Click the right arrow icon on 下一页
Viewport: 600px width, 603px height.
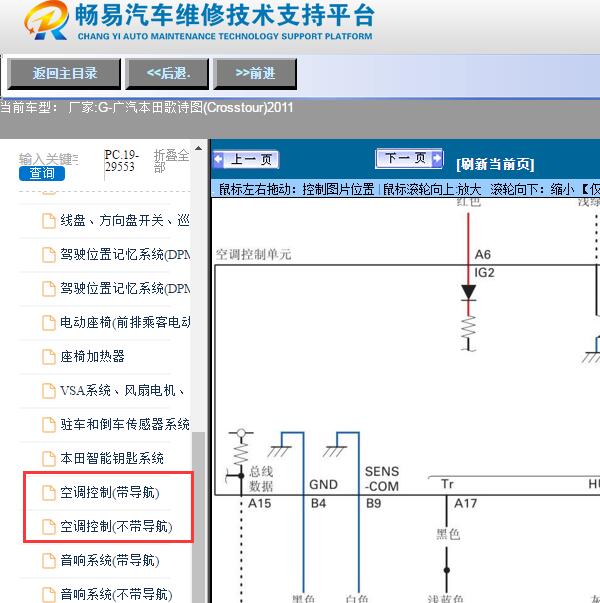(437, 158)
